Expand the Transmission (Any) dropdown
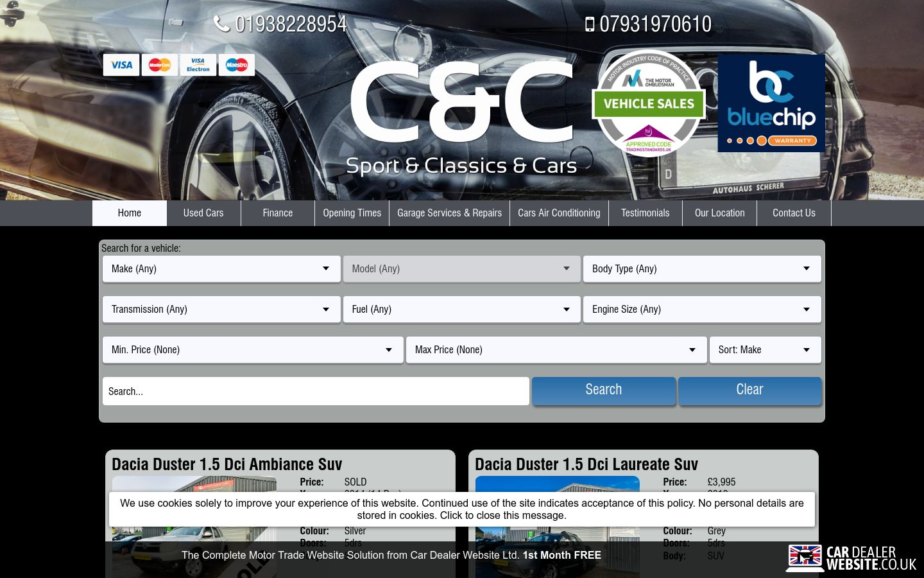Viewport: 924px width, 578px height. click(221, 310)
